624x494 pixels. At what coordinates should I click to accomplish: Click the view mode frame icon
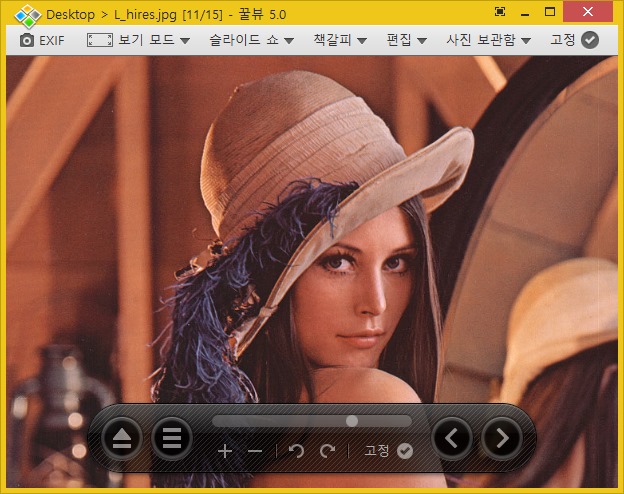(x=99, y=40)
